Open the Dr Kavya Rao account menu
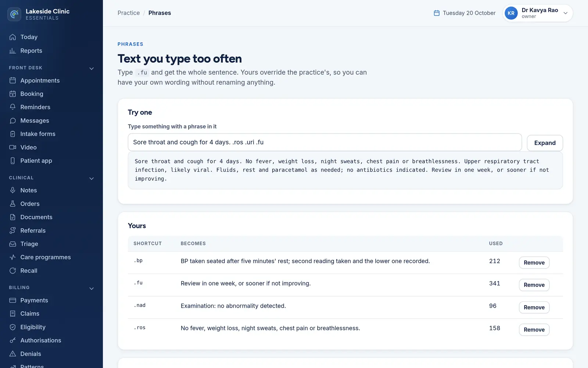588x368 pixels. click(538, 13)
